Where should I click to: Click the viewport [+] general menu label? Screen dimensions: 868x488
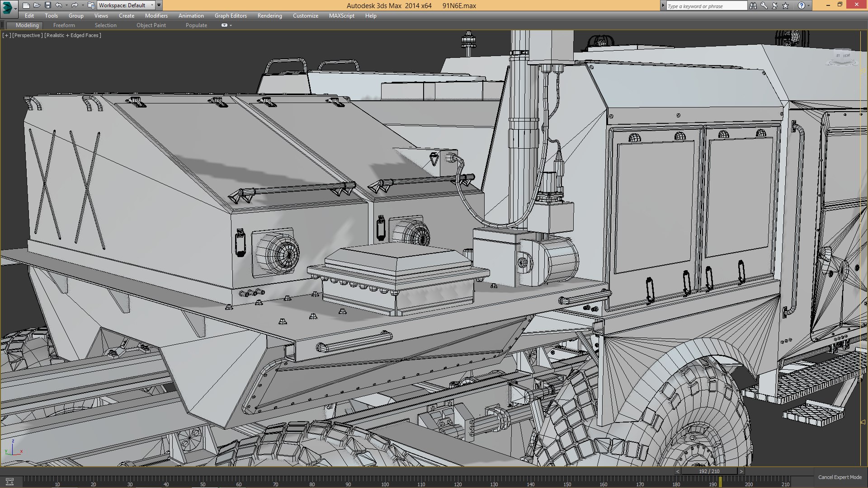pos(6,35)
